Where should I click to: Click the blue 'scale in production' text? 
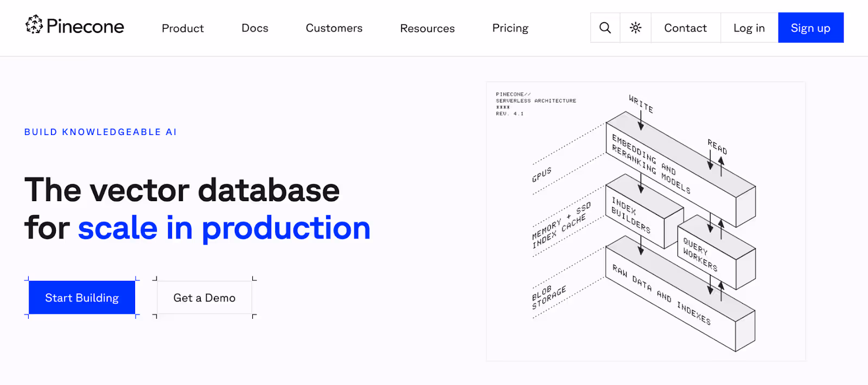(224, 228)
